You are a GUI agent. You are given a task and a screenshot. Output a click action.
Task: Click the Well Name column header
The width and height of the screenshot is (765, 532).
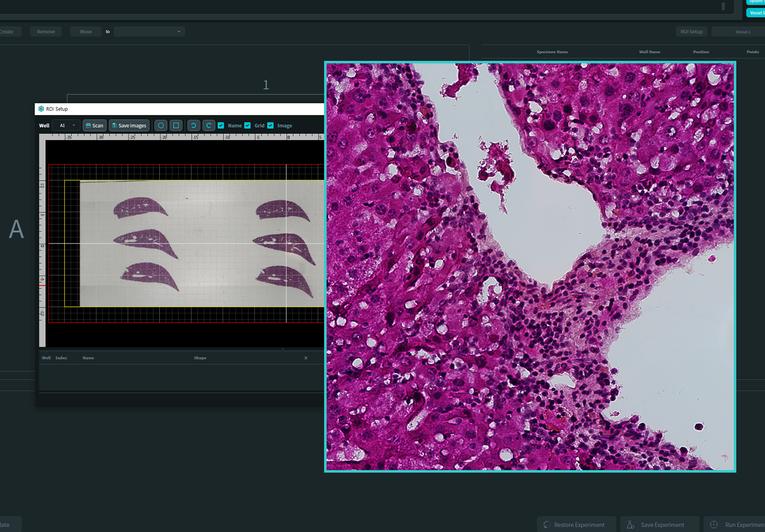[x=650, y=52]
